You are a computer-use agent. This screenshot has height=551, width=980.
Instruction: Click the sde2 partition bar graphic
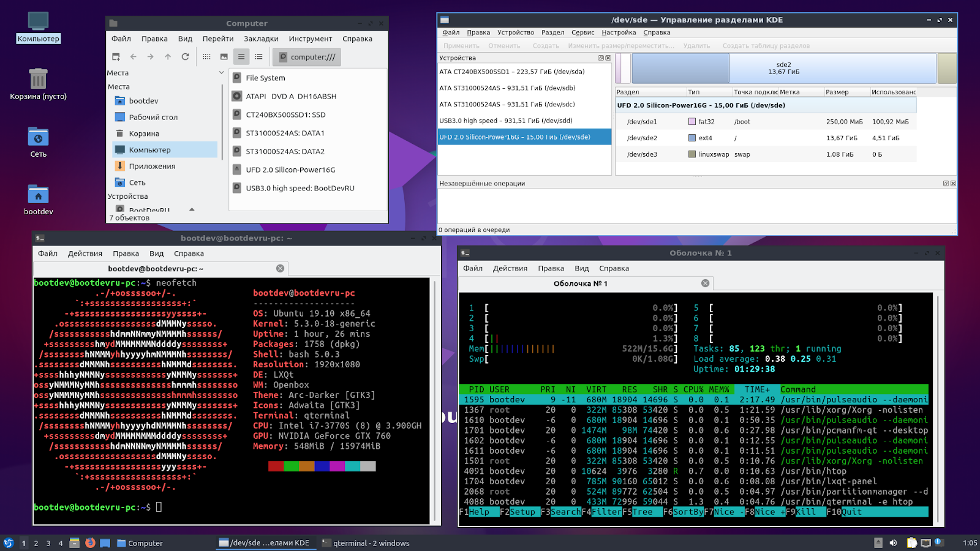click(783, 68)
